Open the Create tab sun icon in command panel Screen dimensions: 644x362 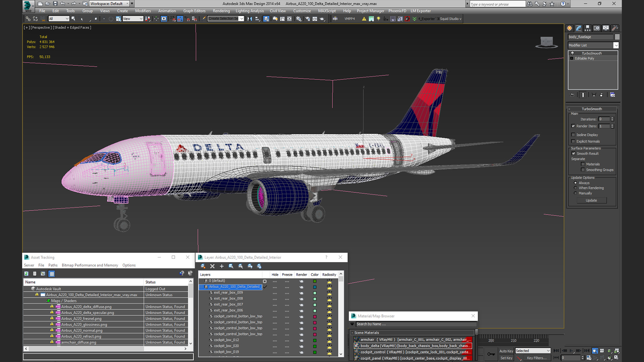pos(570,28)
